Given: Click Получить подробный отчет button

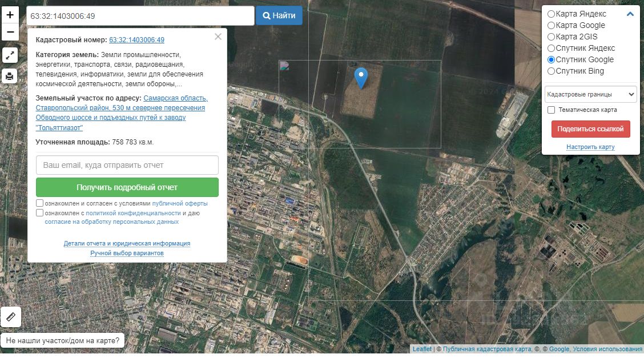Looking at the screenshot, I should click(127, 187).
